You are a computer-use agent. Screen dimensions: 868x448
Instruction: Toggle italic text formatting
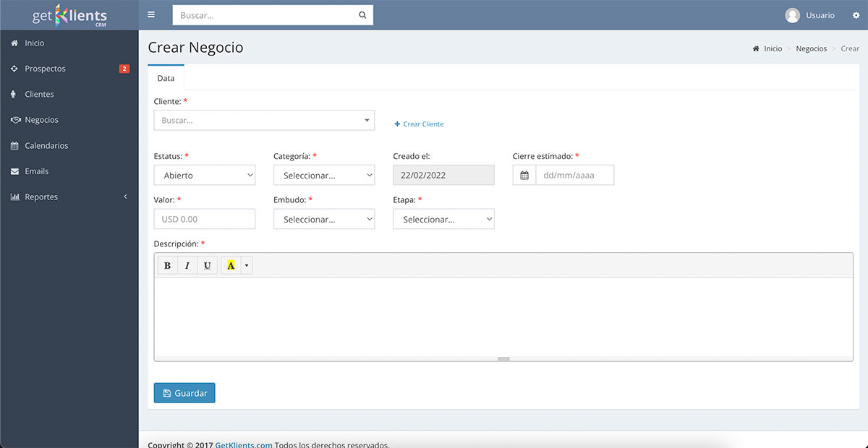[x=187, y=266]
